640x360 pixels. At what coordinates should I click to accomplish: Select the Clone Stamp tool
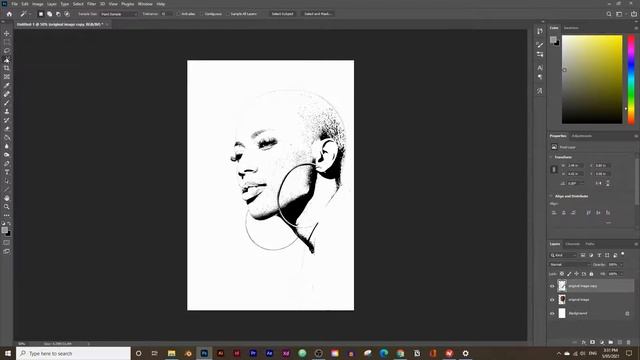click(x=7, y=111)
